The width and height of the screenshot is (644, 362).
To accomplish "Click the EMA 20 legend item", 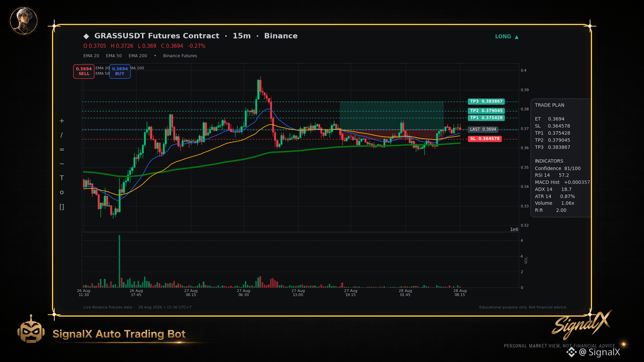I will point(91,56).
